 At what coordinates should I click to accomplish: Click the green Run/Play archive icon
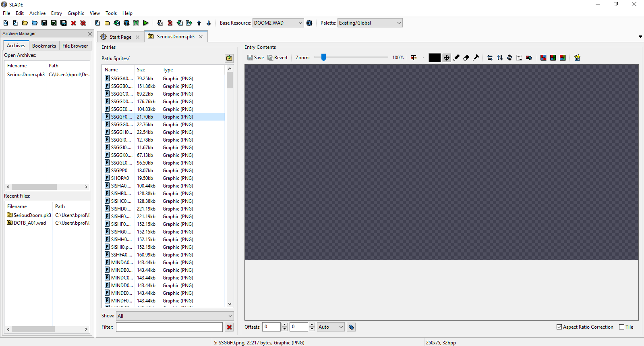pos(146,23)
